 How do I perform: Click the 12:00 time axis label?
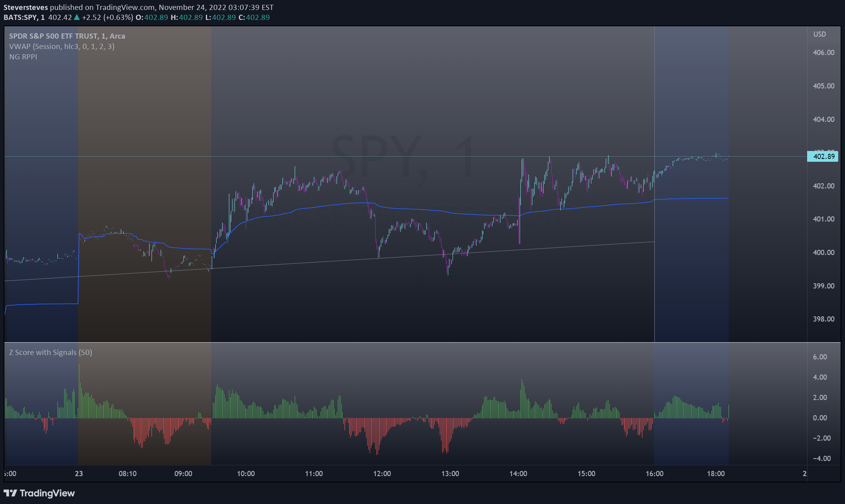point(382,474)
